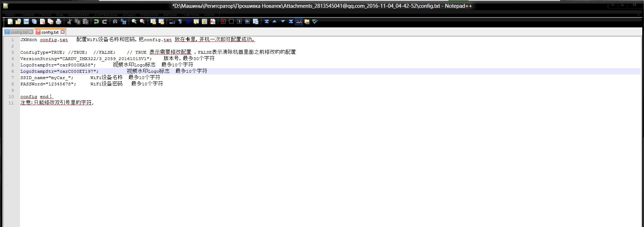Click the green Undo arrow icon

tap(96, 21)
